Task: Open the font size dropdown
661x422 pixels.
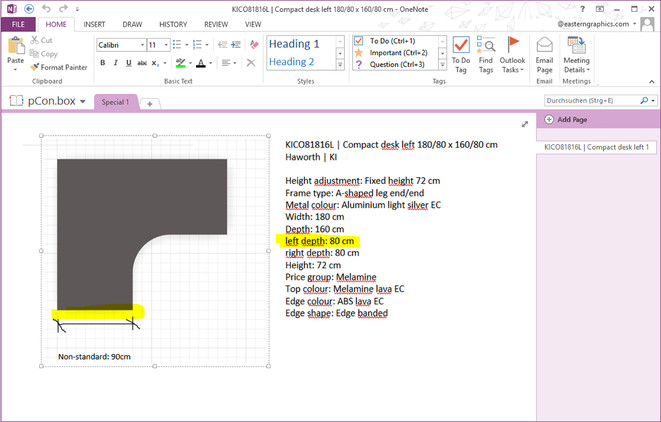Action: [166, 45]
